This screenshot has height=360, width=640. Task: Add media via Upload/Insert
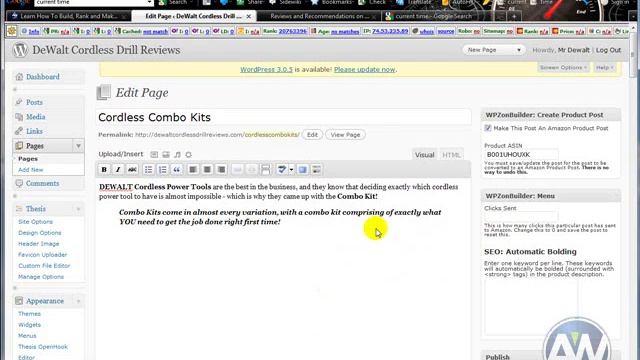coord(189,155)
